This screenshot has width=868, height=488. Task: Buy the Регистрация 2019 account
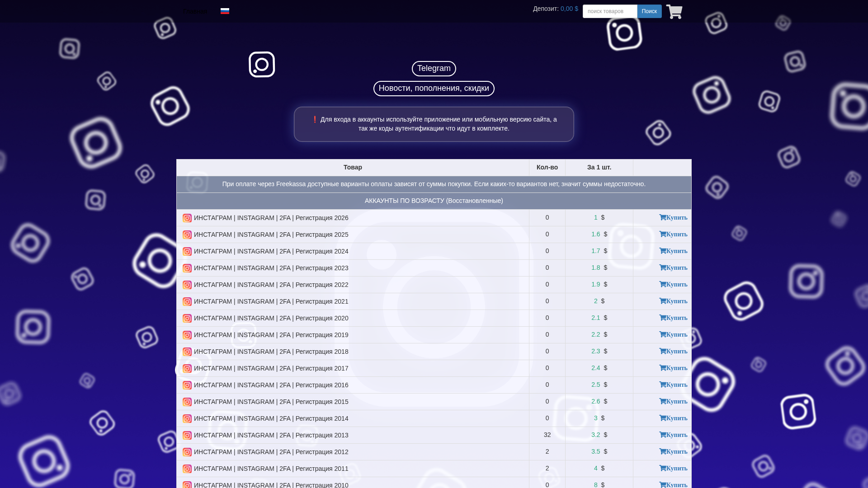[x=673, y=335]
